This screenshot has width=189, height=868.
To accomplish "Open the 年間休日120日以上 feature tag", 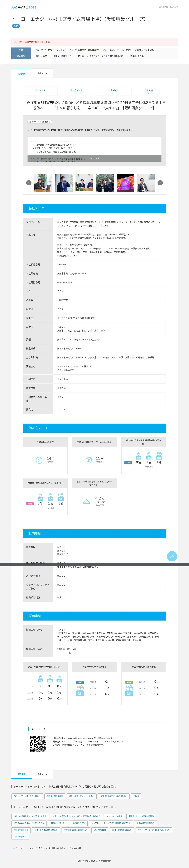I will pos(58,823).
